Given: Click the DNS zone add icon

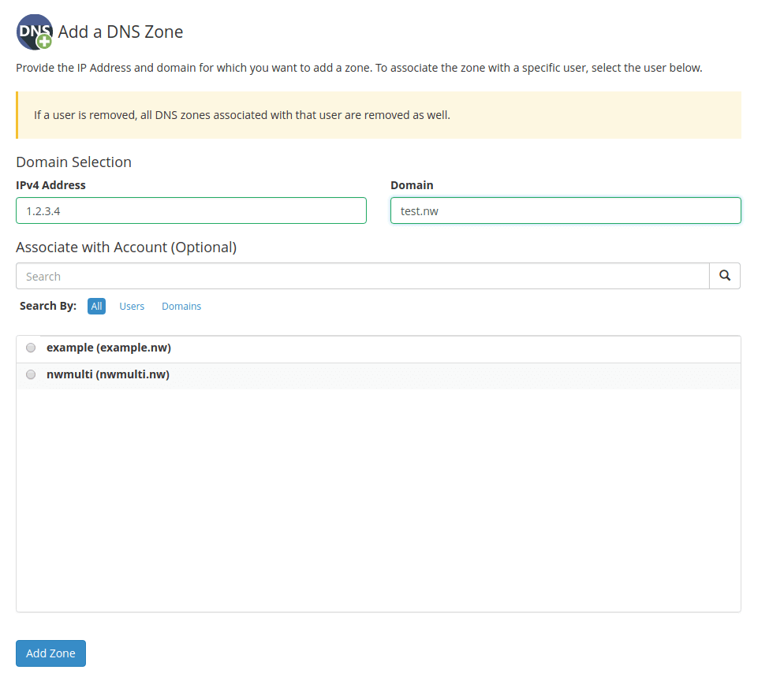Looking at the screenshot, I should pyautogui.click(x=35, y=32).
